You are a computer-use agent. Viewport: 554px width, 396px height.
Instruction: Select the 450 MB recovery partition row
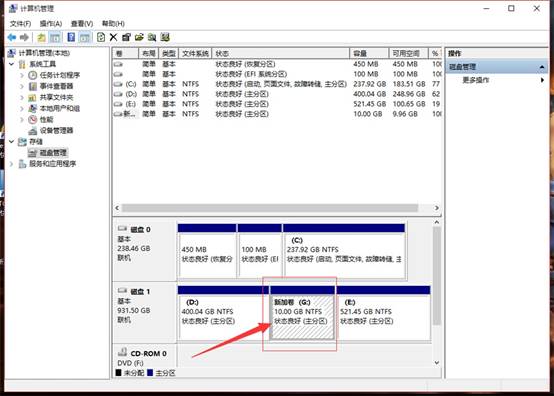(x=277, y=64)
